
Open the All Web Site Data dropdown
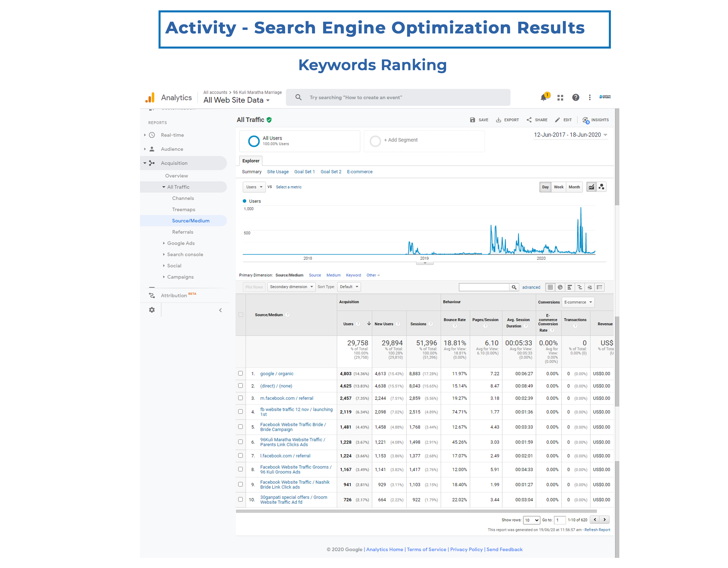pyautogui.click(x=237, y=100)
